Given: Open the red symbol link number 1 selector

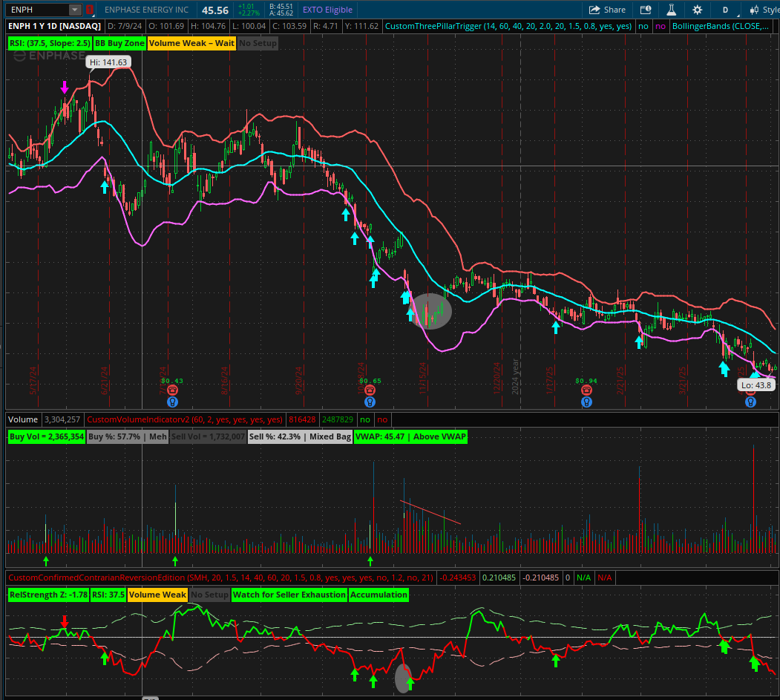Looking at the screenshot, I should coord(90,10).
